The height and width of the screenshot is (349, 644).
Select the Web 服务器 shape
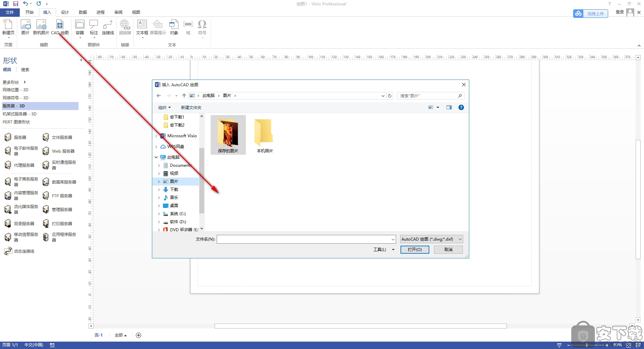coord(59,151)
